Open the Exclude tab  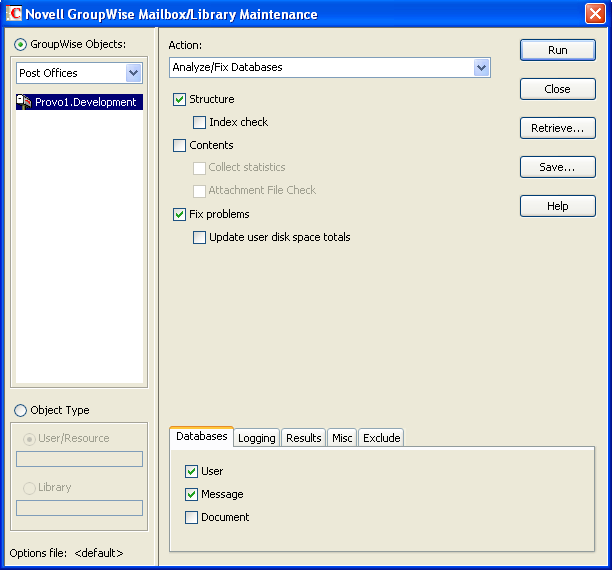381,438
